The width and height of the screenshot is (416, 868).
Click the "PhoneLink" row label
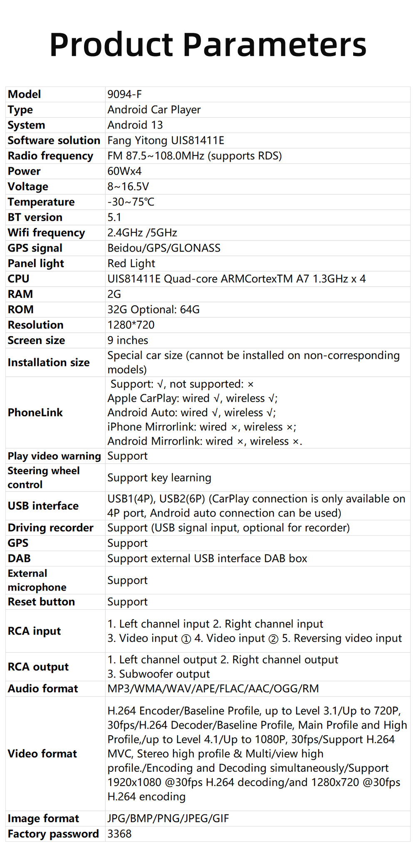[35, 413]
